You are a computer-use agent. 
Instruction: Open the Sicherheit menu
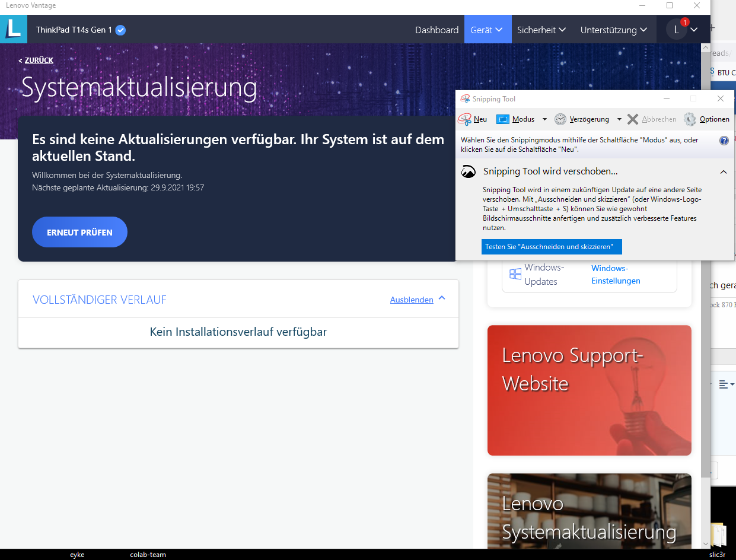[x=541, y=30]
